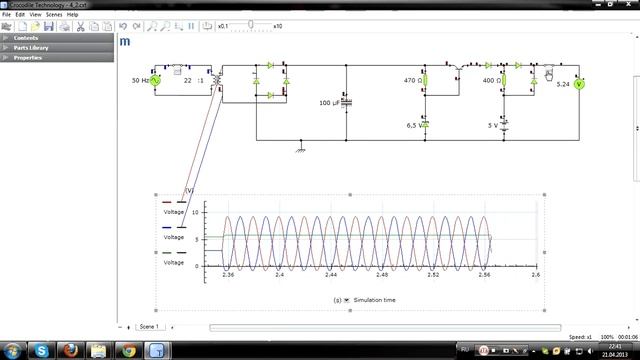Click the New document toolbar icon

22,27
